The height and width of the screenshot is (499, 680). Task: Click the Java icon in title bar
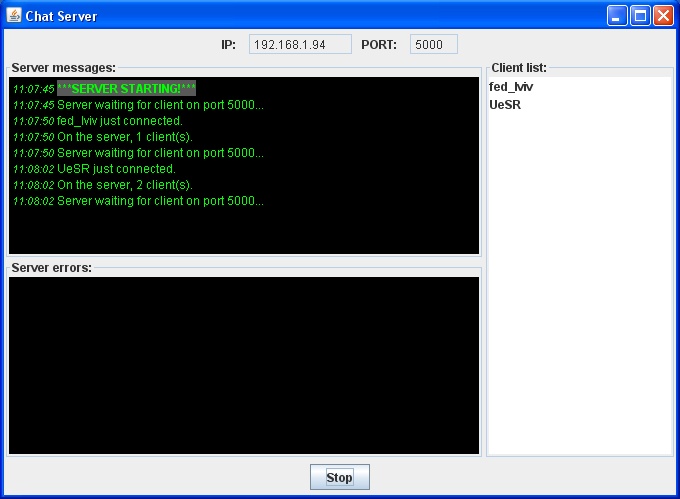(x=14, y=15)
